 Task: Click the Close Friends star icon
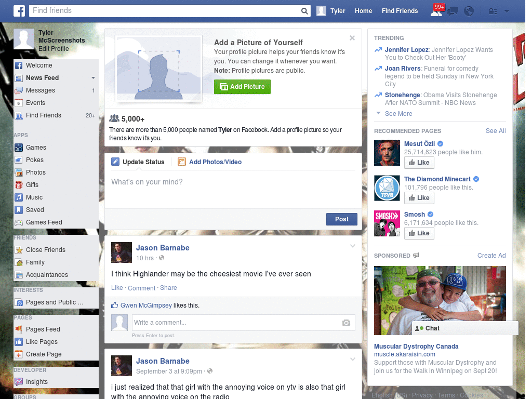tap(19, 250)
